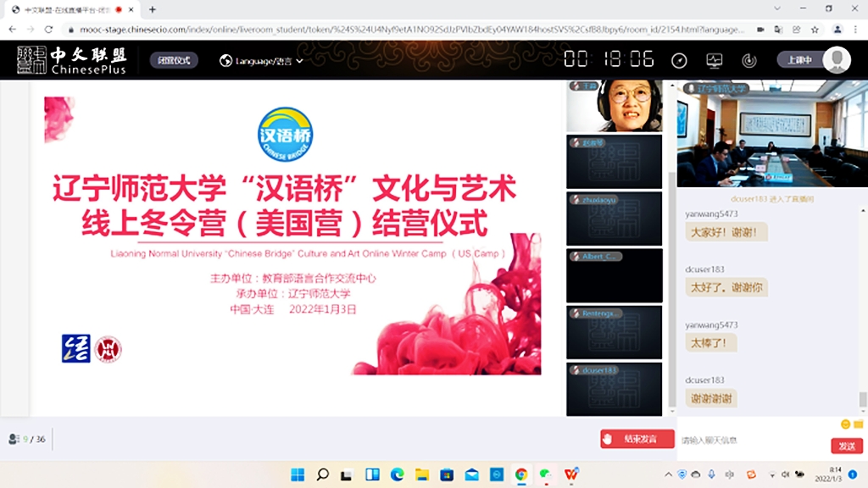Click the translate page icon in address bar

(778, 30)
